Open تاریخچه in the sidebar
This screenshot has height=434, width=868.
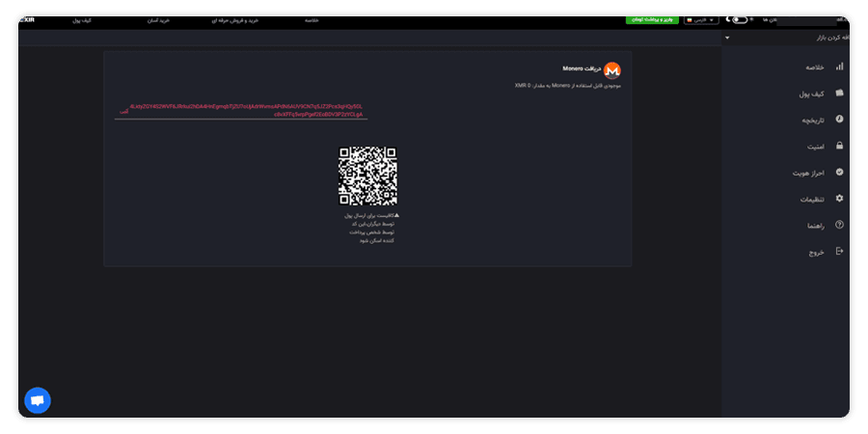pos(813,121)
